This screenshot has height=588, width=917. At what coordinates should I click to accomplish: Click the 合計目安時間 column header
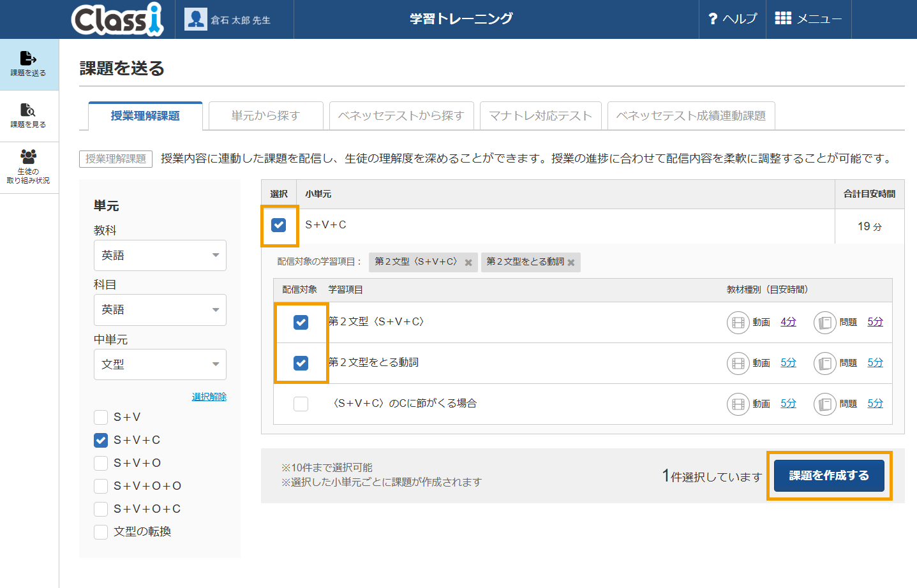pyautogui.click(x=869, y=194)
